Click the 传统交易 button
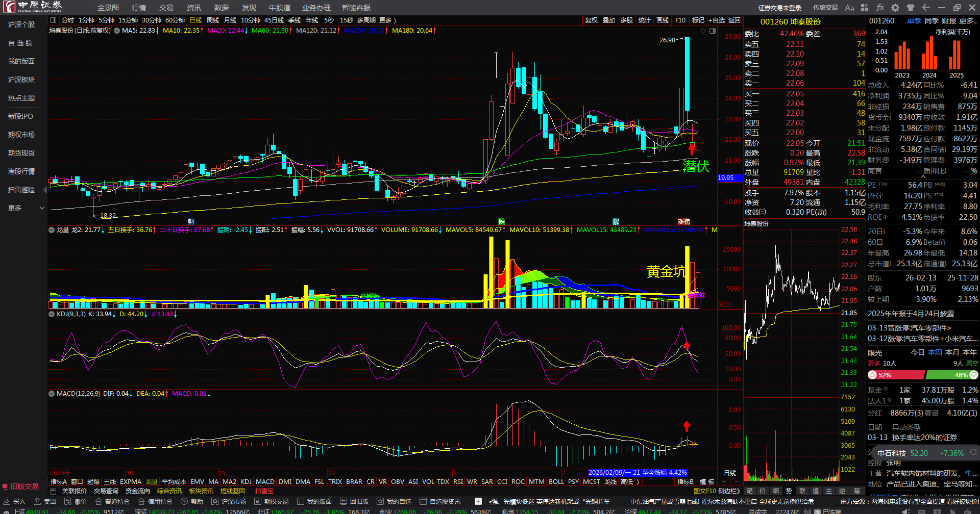 pyautogui.click(x=825, y=8)
